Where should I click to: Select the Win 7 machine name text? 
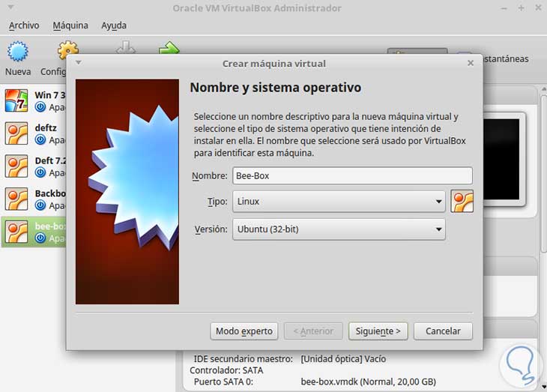tap(50, 95)
